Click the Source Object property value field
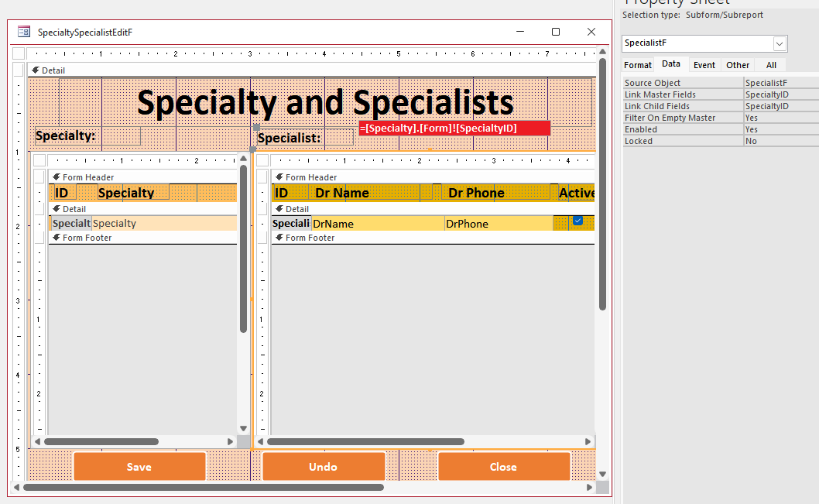Viewport: 819px width, 504px height. 780,84
